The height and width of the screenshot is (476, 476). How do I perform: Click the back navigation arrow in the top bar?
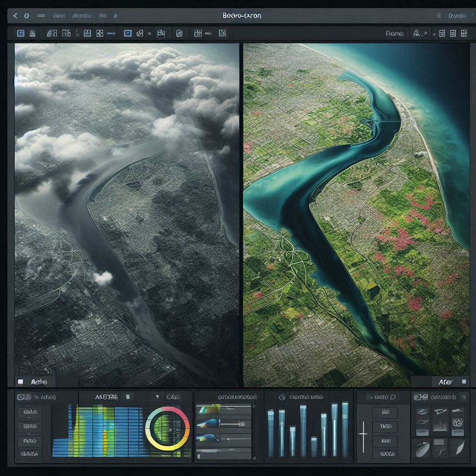point(15,16)
